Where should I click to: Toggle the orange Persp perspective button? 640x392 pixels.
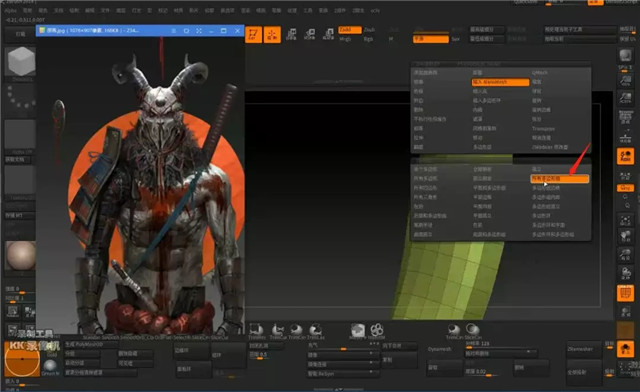coord(625,156)
